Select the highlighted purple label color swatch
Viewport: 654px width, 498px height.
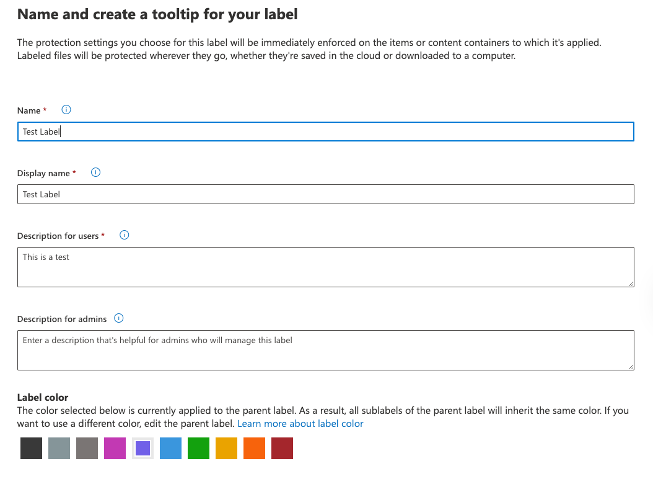[143, 448]
